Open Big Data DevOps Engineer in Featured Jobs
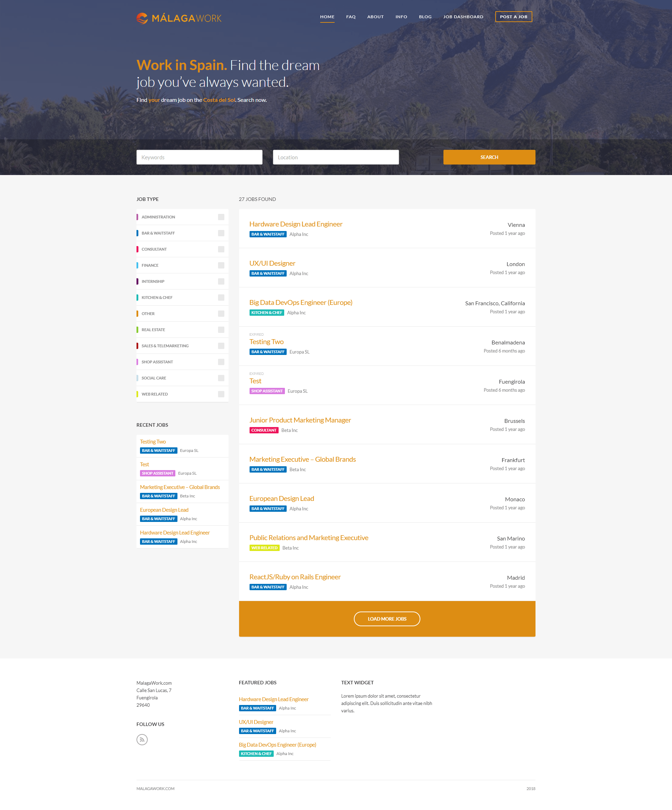672x810 pixels. coord(277,745)
